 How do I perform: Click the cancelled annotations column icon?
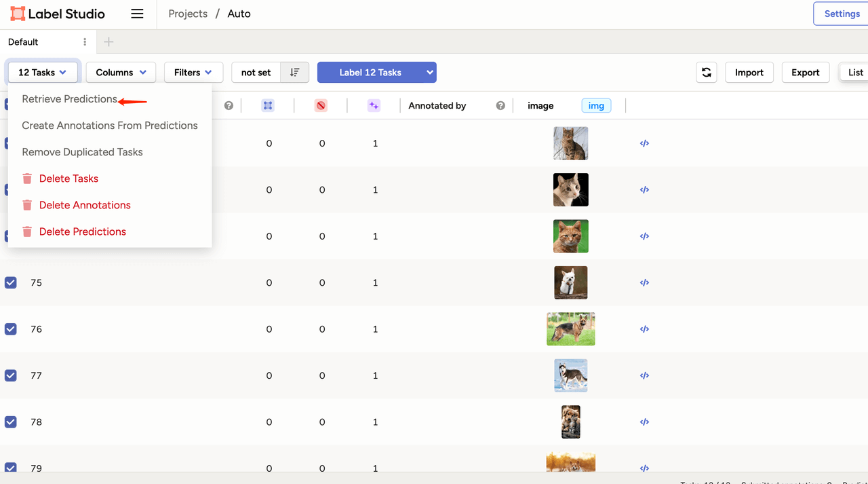click(x=321, y=106)
